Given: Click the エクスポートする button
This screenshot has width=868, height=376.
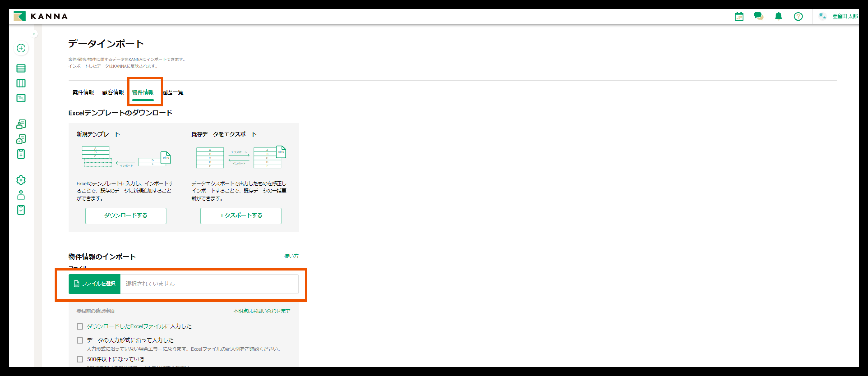Looking at the screenshot, I should click(x=241, y=216).
